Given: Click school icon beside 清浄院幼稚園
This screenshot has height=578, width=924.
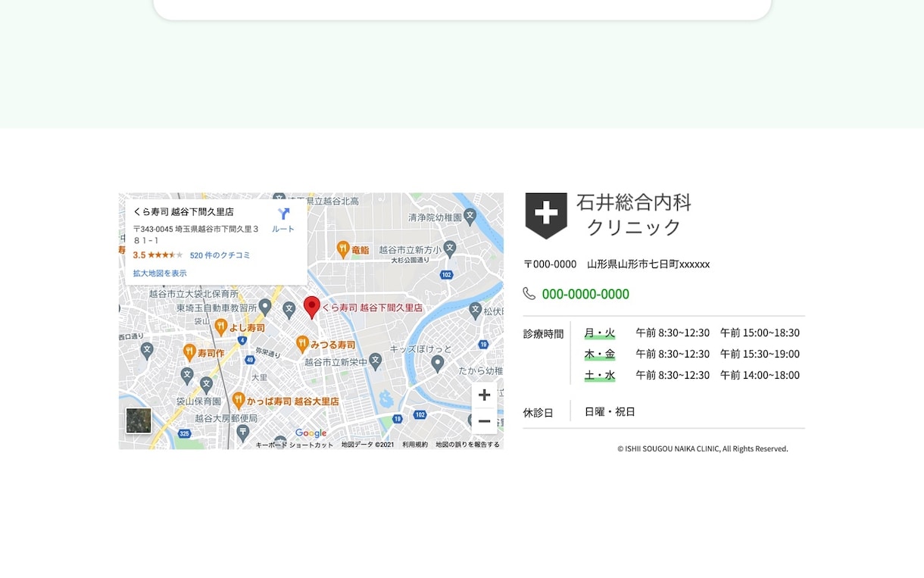Looking at the screenshot, I should (x=470, y=216).
